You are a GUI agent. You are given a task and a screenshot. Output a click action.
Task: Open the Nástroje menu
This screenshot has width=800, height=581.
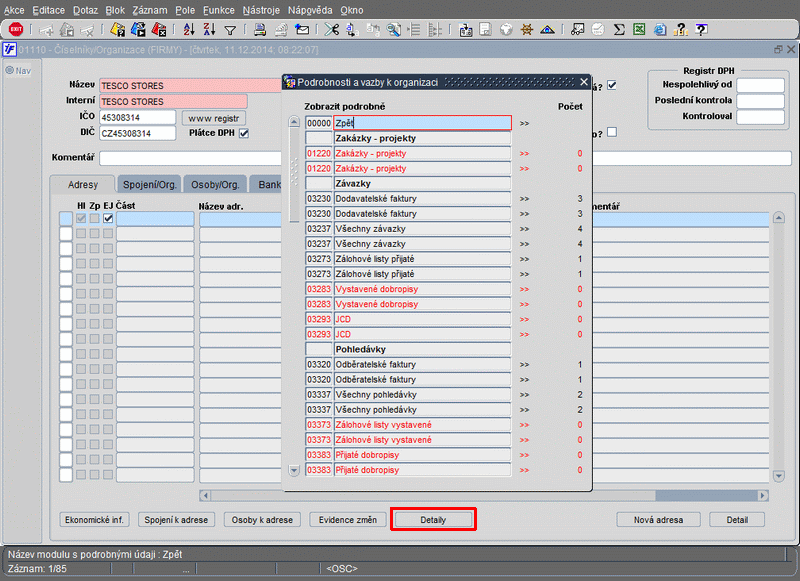point(261,10)
